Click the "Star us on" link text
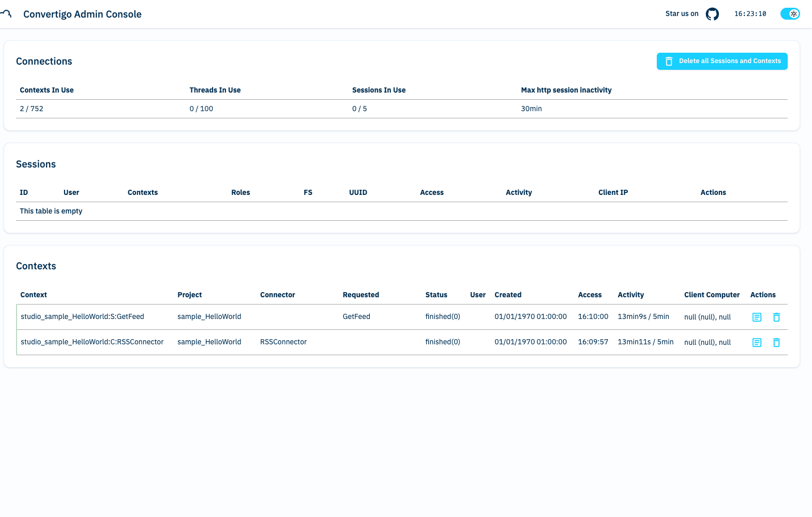812x517 pixels. tap(682, 14)
